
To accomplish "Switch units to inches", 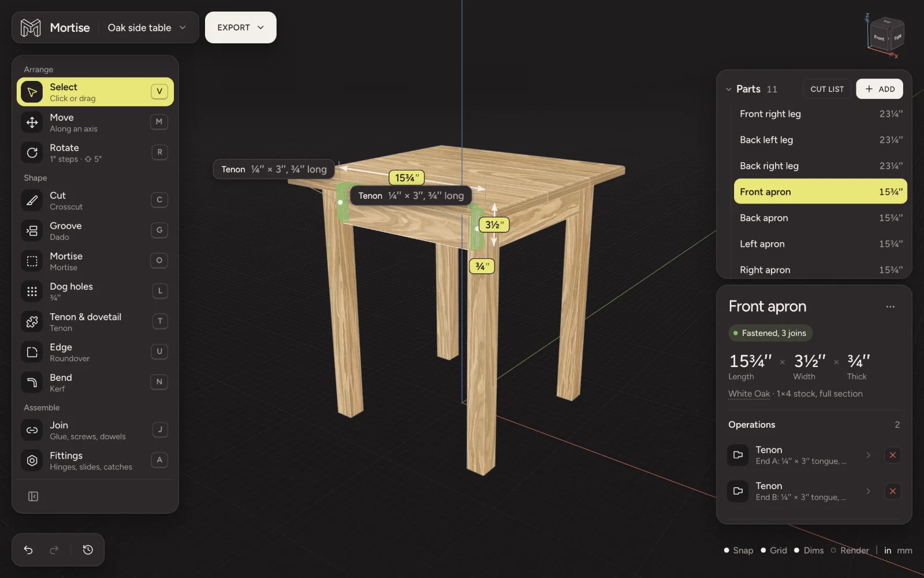I will point(888,550).
